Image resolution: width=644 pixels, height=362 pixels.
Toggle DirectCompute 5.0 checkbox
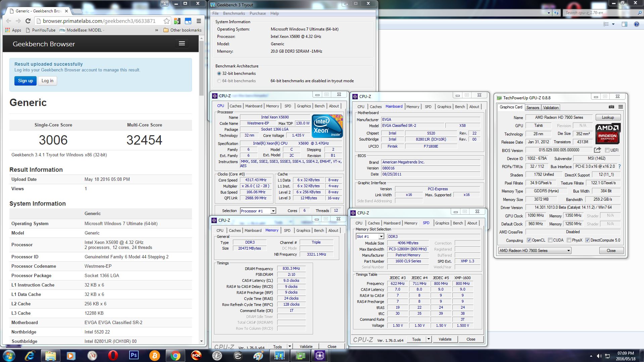pos(587,240)
